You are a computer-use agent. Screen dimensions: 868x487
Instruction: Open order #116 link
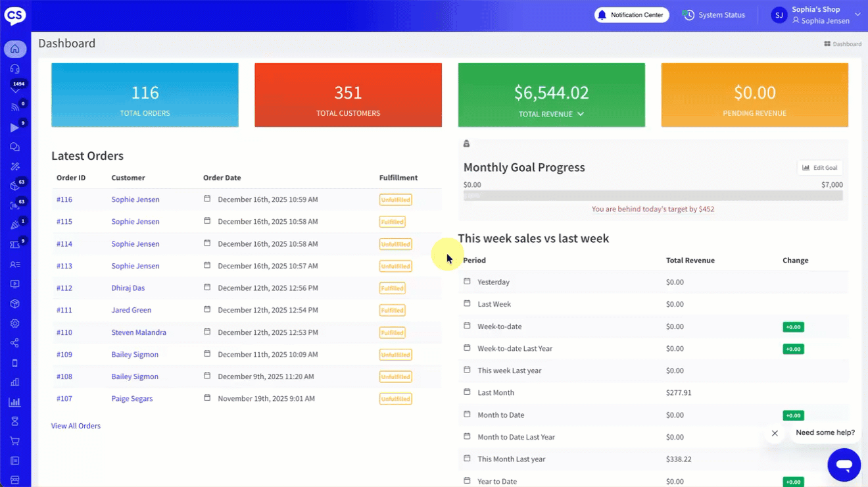(x=64, y=199)
